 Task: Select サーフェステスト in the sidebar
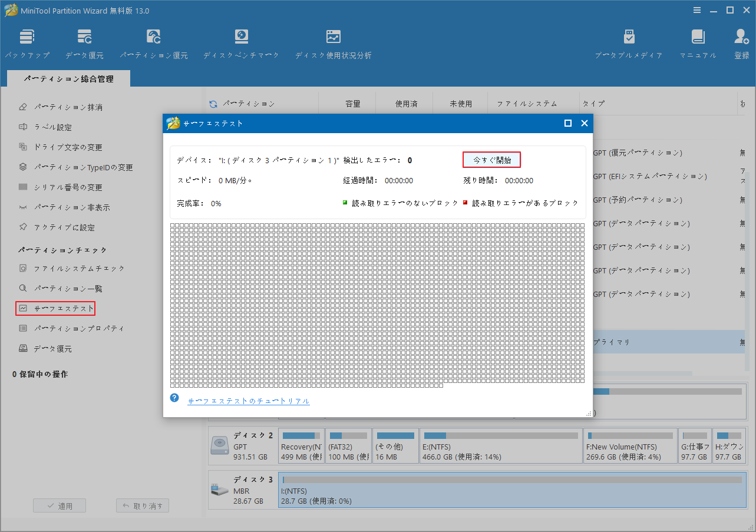(x=55, y=308)
